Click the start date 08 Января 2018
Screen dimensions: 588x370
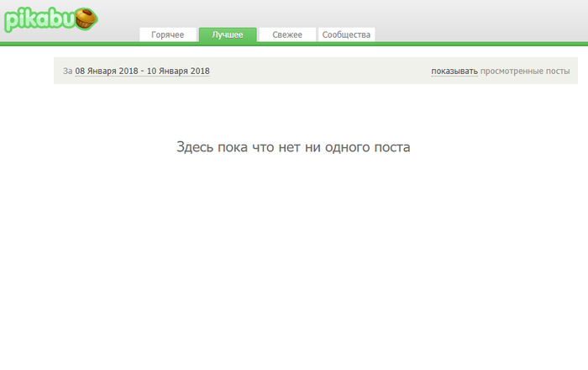pos(106,71)
